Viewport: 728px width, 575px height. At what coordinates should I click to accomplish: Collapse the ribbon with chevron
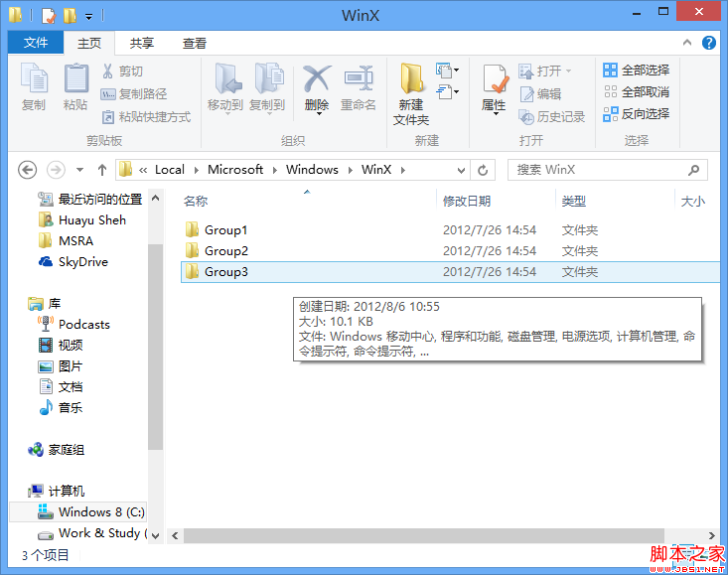tap(687, 43)
